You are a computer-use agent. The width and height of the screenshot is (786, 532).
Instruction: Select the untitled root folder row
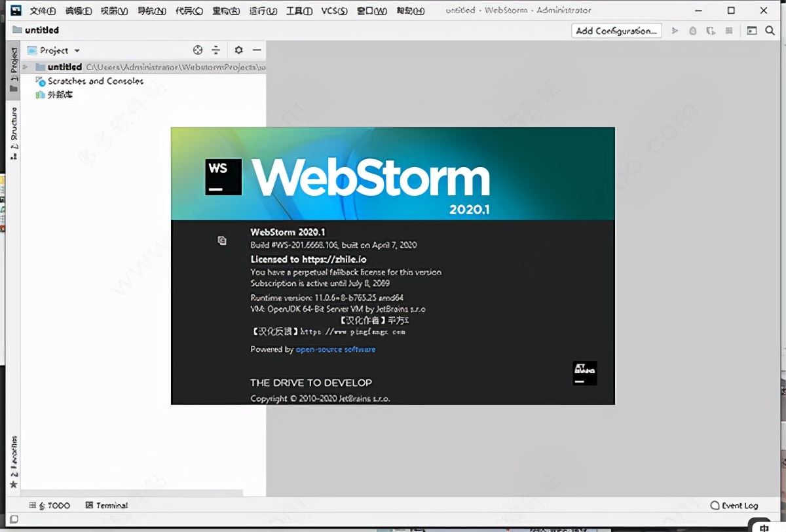coord(143,67)
